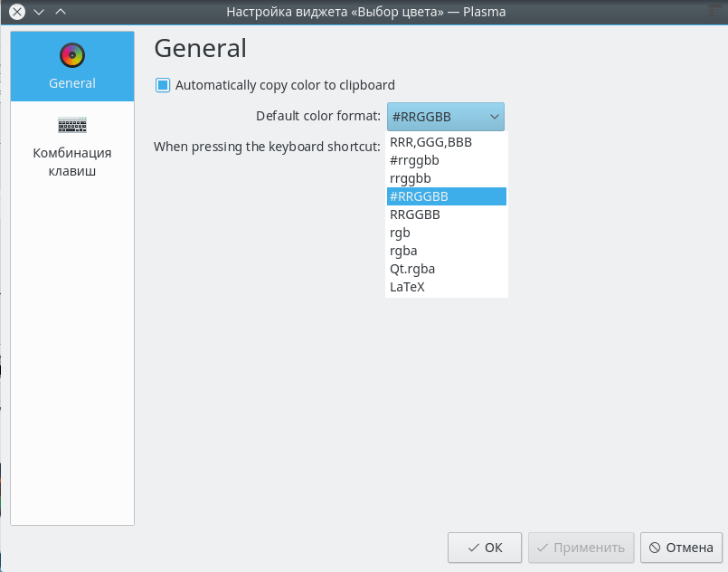Choose lowercase #rrggbb format option
728x572 pixels.
[446, 160]
